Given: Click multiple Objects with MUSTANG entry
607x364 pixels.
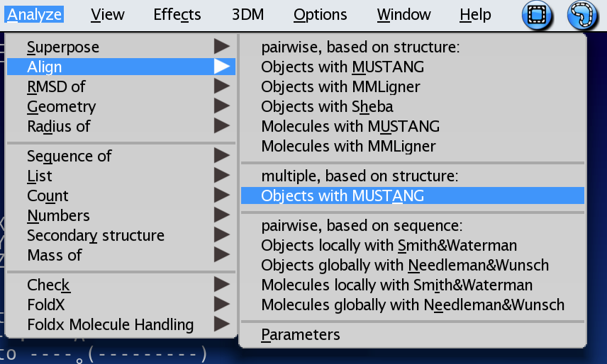Looking at the screenshot, I should pos(343,196).
